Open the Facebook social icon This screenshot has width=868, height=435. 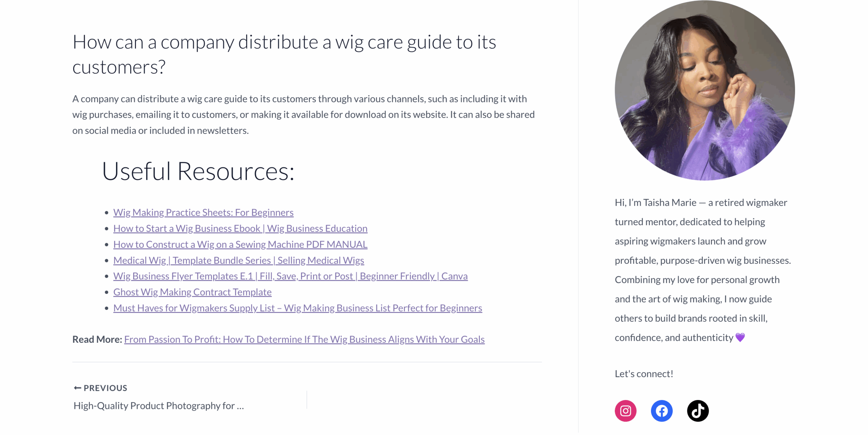(661, 411)
